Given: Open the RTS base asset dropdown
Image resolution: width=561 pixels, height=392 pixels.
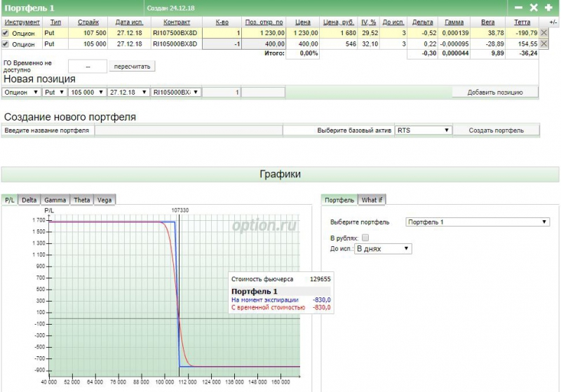Looking at the screenshot, I should tap(423, 130).
